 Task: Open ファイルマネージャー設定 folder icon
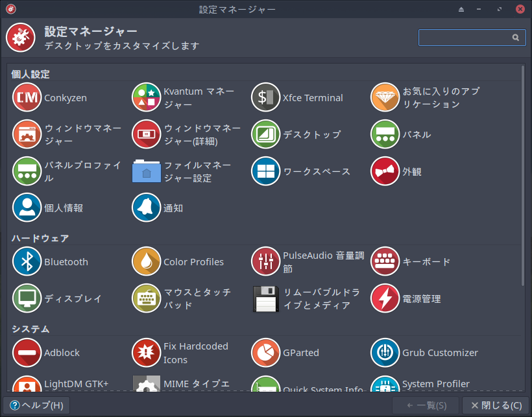click(146, 171)
